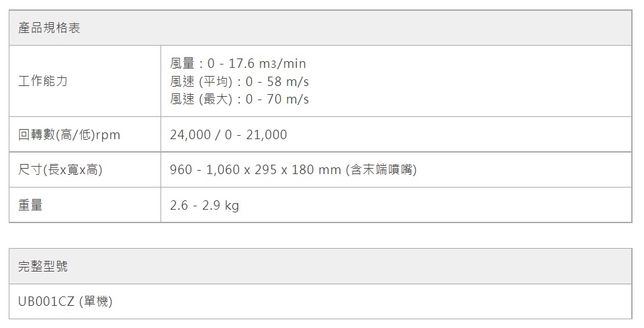This screenshot has height=328, width=644.
Task: Click the 風速 (最大) 0 - 70 m/s line
Action: point(239,99)
